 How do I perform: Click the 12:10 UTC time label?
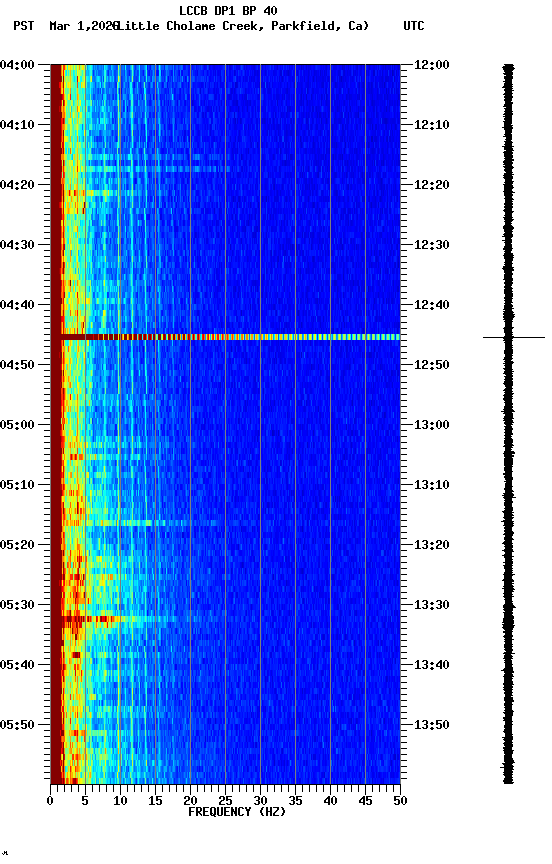(432, 125)
